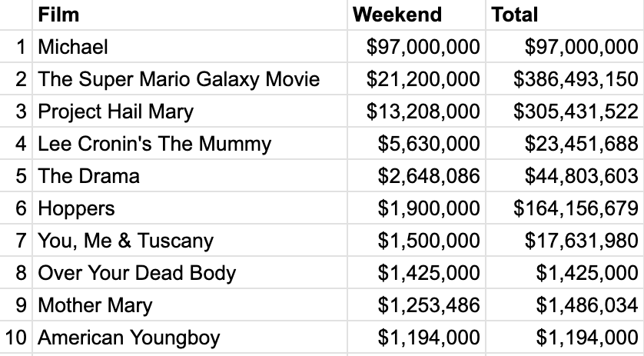
Task: Select the $164,156,679 total for Hoppers
Action: click(x=565, y=208)
